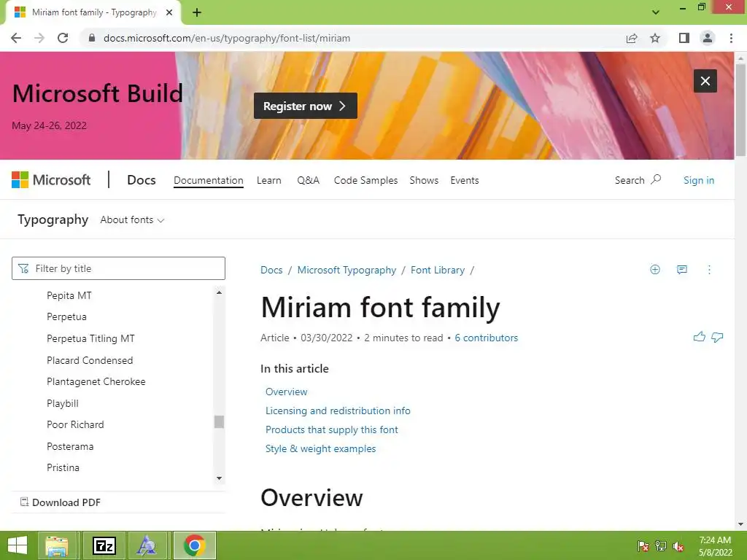Open the Chrome profile avatar
Screen dimensions: 747x560
pos(708,38)
